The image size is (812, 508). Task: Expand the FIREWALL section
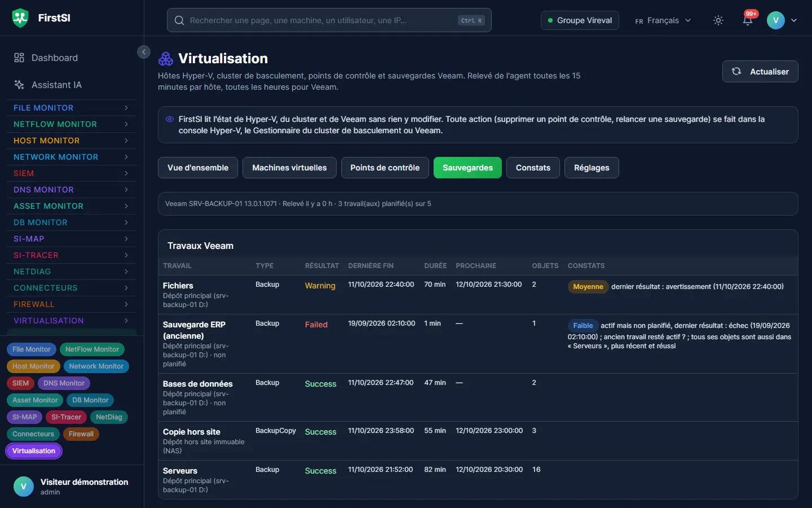point(71,304)
